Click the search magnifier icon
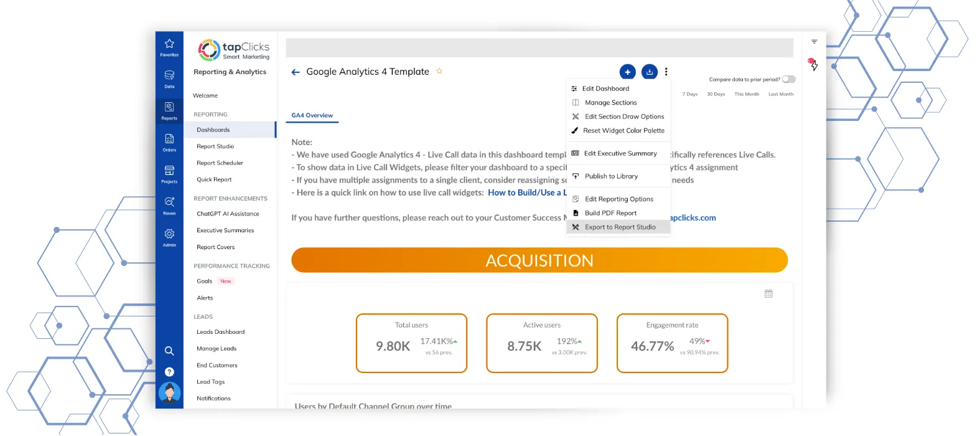 click(x=169, y=351)
